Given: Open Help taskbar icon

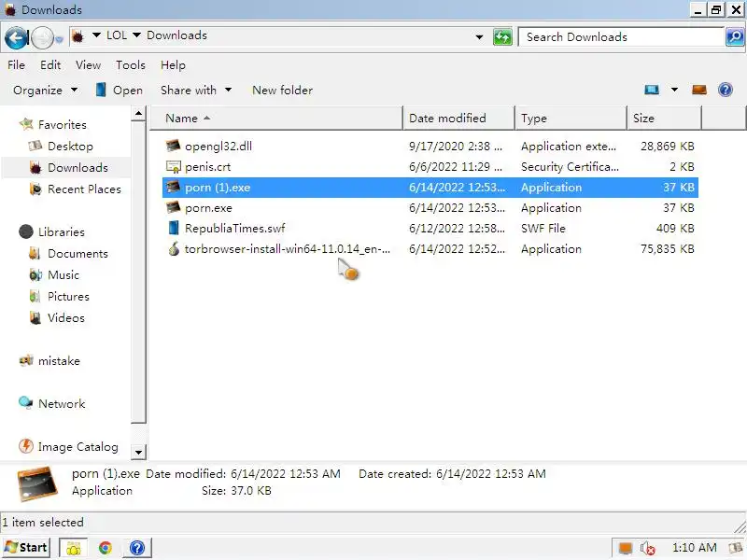Looking at the screenshot, I should click(x=137, y=548).
